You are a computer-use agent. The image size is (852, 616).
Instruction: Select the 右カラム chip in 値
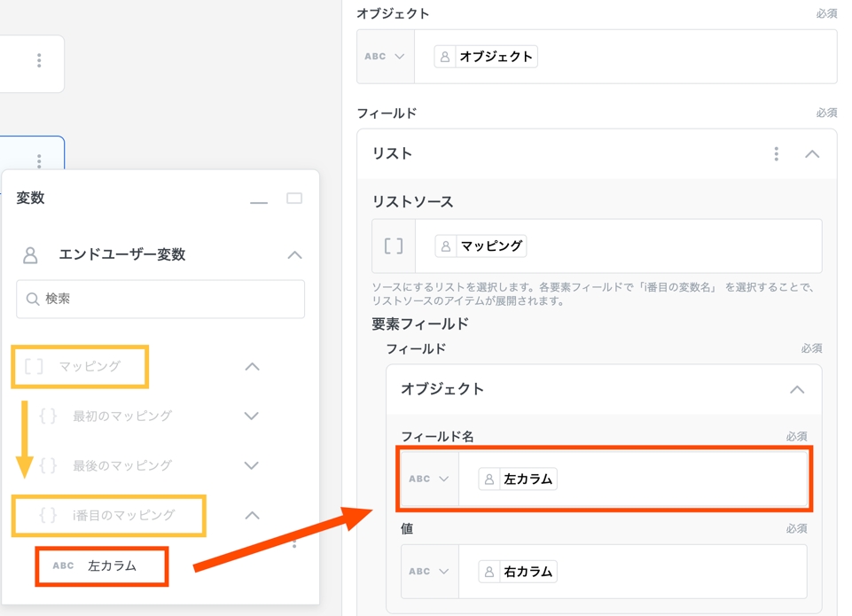coord(518,572)
